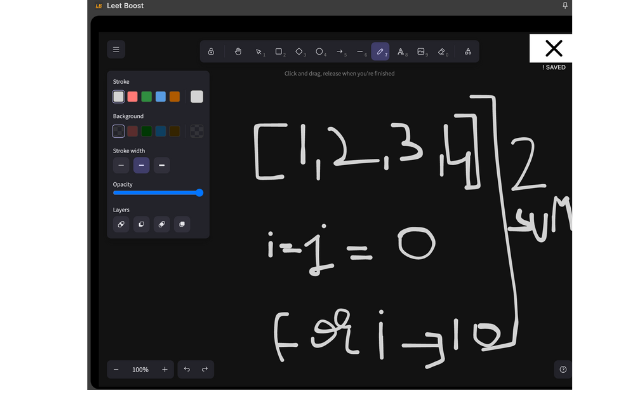This screenshot has width=640, height=400.
Task: Open the More tools shapes menu
Action: (468, 52)
